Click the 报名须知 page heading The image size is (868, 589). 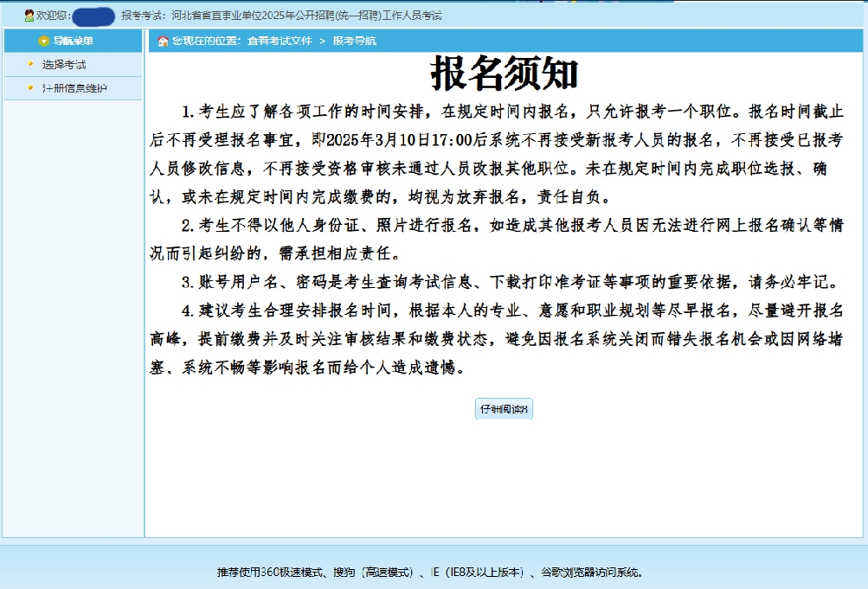point(505,74)
